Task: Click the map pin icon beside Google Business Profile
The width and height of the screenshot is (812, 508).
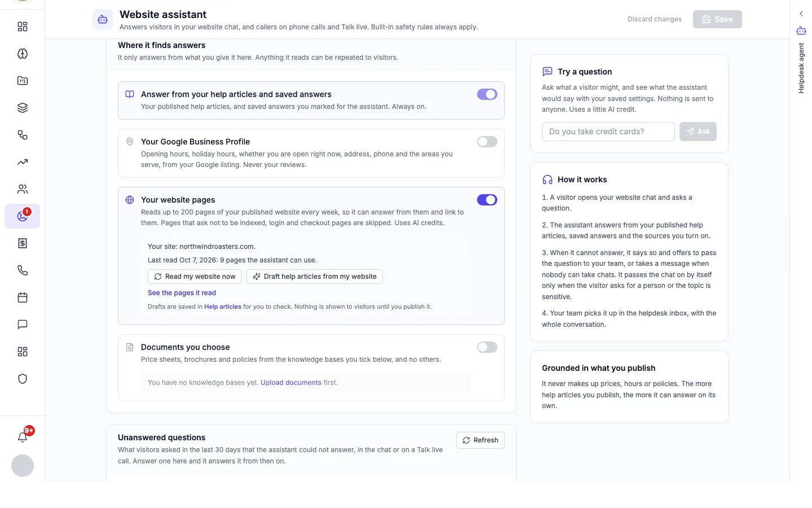Action: point(130,142)
